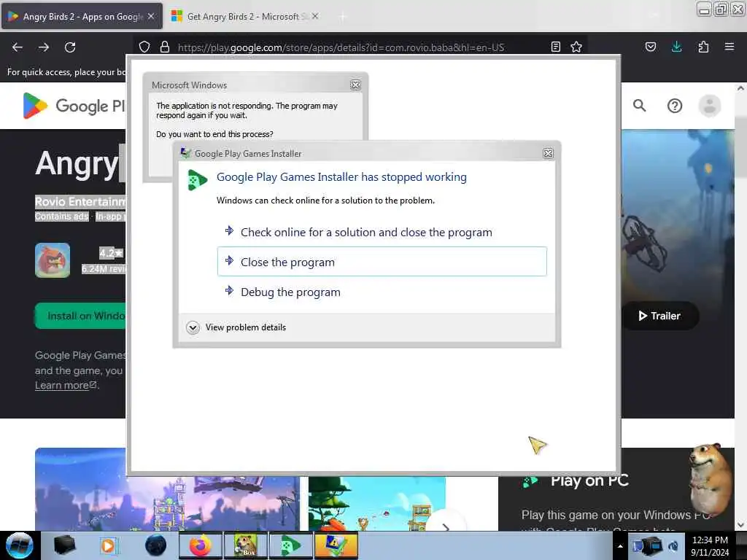Close the Microsoft Windows not responding dialog
The height and width of the screenshot is (560, 747).
[355, 85]
